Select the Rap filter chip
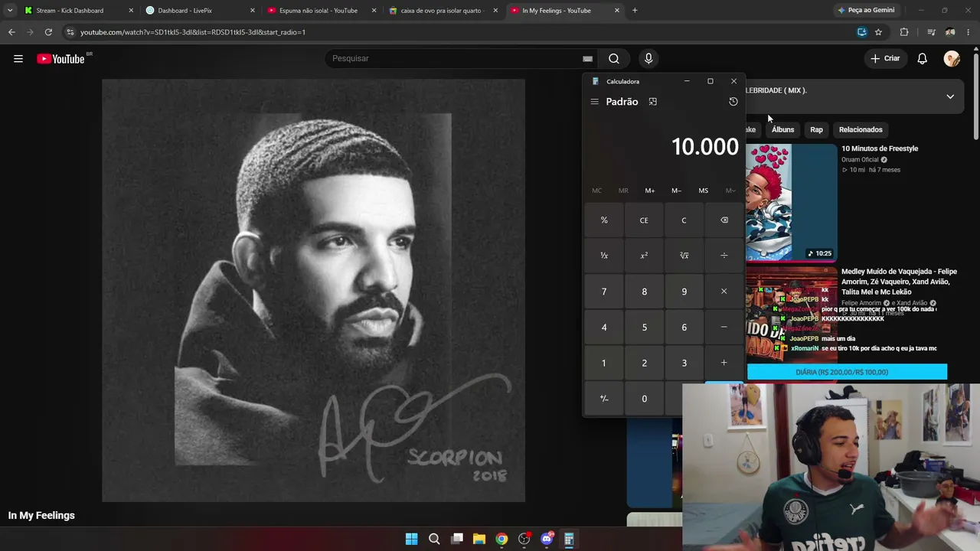The height and width of the screenshot is (551, 980). point(816,129)
